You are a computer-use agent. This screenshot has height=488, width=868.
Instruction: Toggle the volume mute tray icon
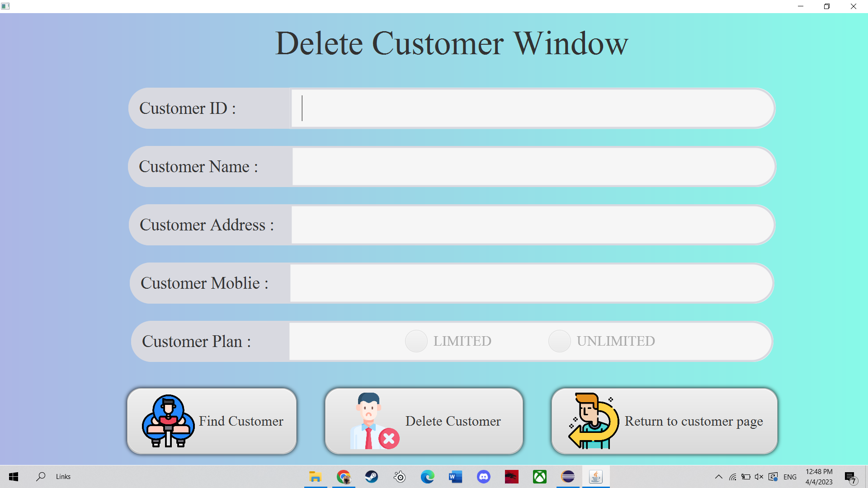coord(759,477)
